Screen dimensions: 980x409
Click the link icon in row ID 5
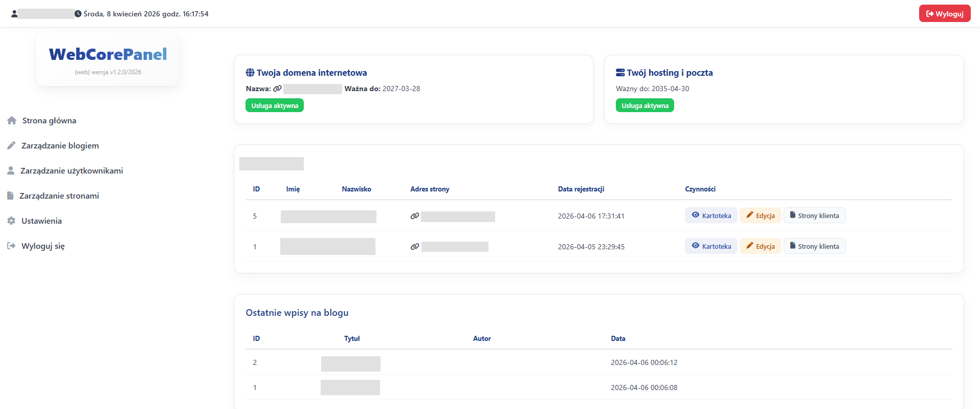click(x=415, y=216)
